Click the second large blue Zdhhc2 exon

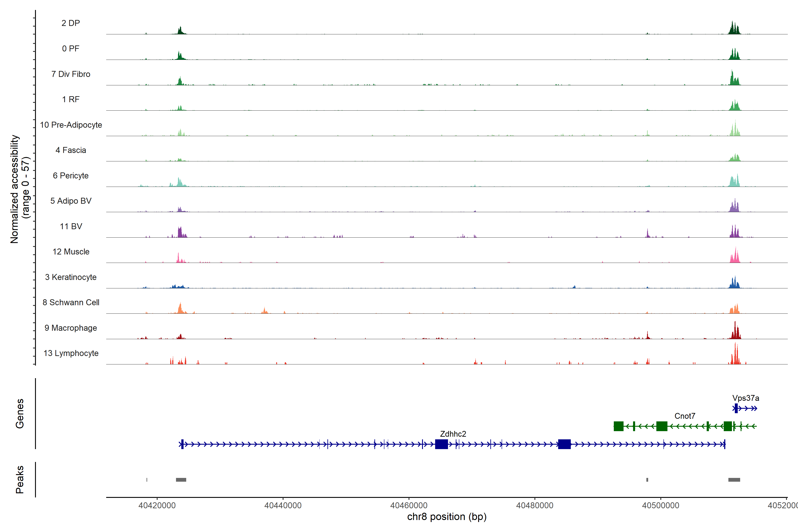[564, 444]
